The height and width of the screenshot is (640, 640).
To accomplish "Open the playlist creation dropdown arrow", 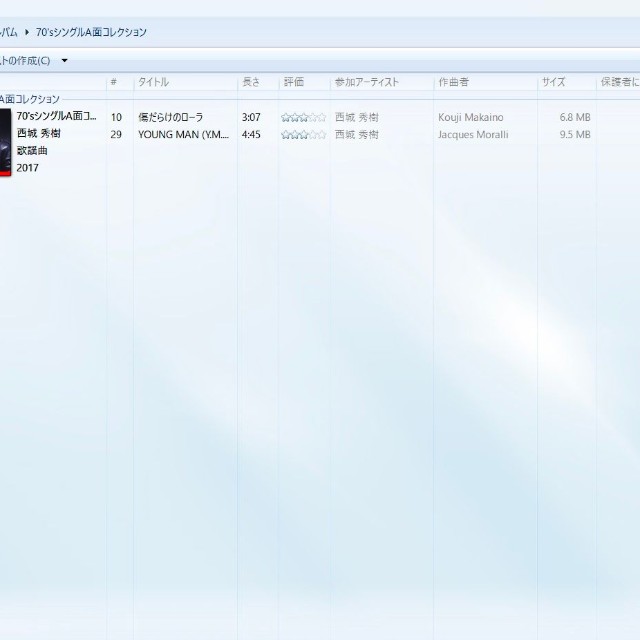I will point(65,61).
